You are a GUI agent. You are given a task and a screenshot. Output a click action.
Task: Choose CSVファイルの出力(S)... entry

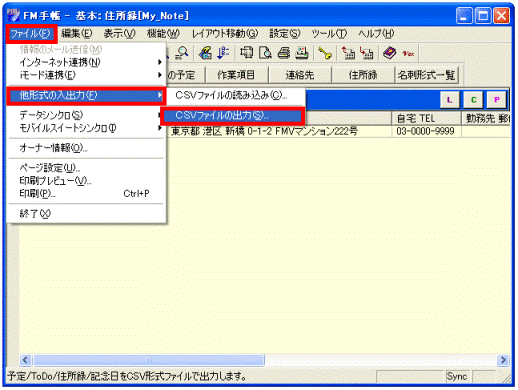(232, 116)
